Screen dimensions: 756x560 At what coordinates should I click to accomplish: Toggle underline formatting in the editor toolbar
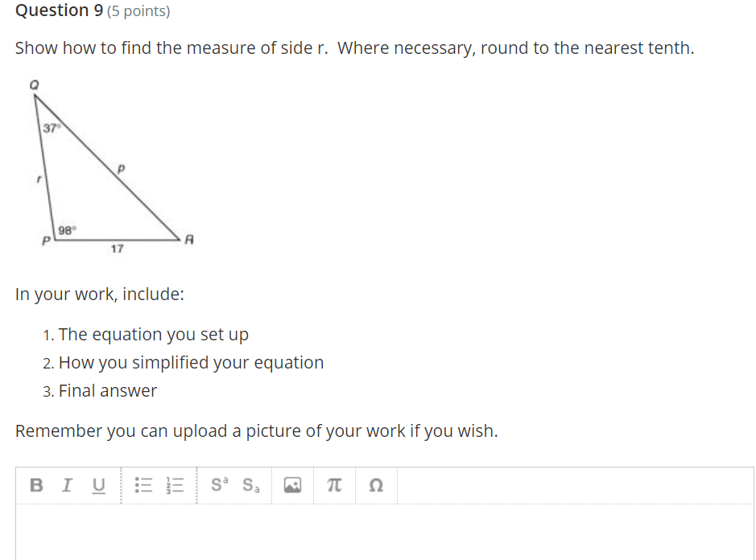click(x=99, y=485)
